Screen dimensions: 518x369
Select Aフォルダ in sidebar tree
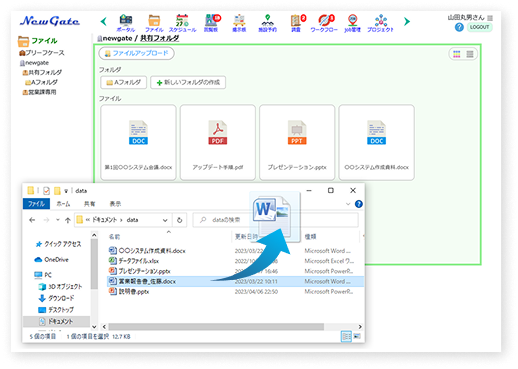coord(41,82)
